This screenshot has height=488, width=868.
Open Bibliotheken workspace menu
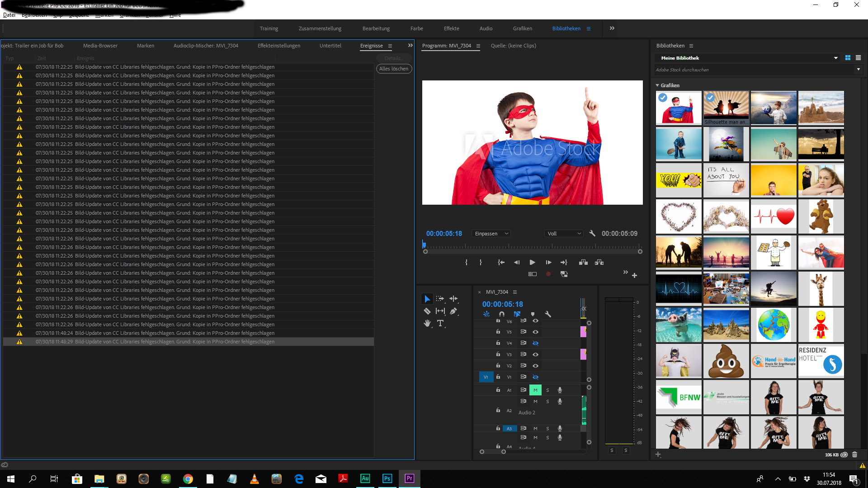click(589, 28)
